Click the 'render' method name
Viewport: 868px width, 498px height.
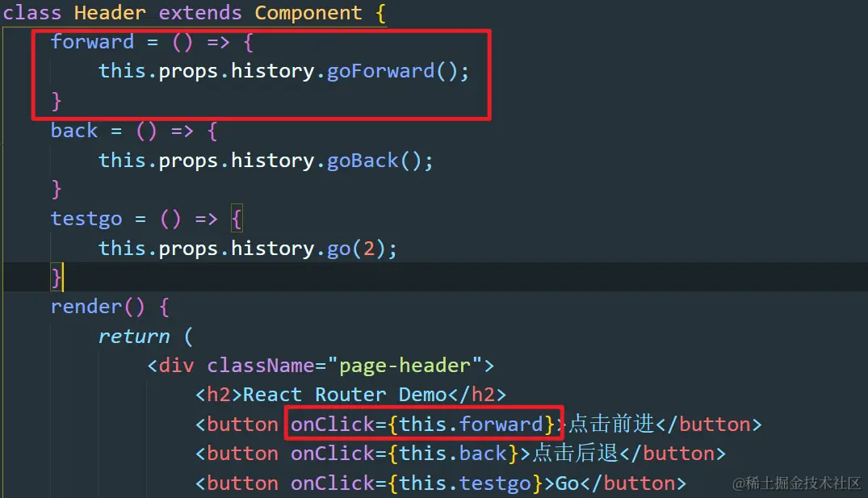[x=86, y=307]
